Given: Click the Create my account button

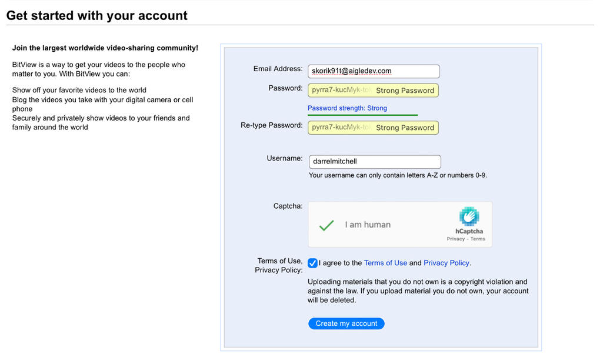Looking at the screenshot, I should tap(346, 323).
